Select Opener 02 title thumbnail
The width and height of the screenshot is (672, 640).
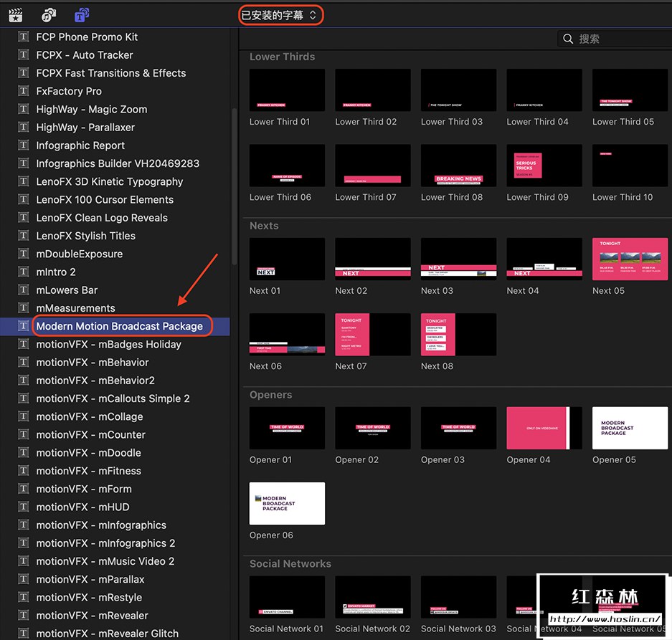(373, 428)
